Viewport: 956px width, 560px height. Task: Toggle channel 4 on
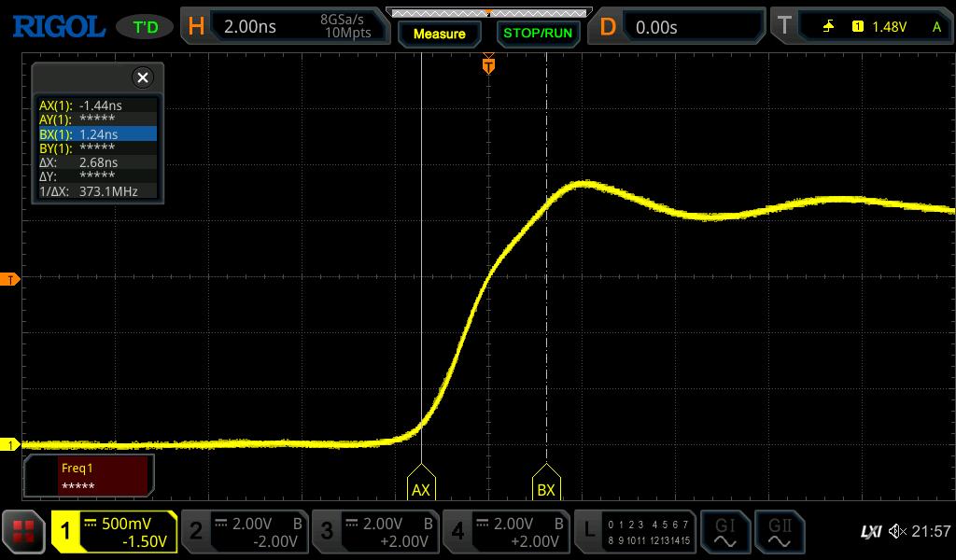pos(507,532)
